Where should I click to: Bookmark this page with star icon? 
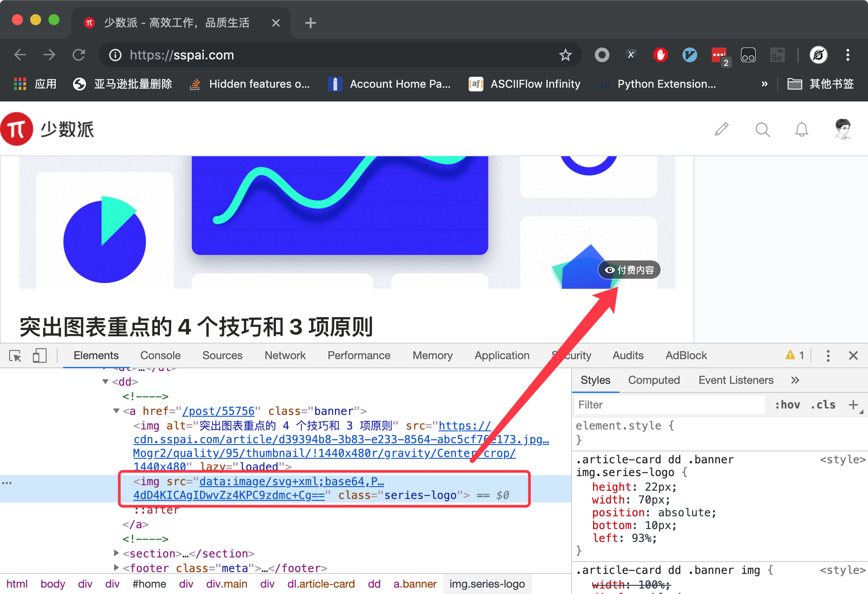click(x=565, y=55)
